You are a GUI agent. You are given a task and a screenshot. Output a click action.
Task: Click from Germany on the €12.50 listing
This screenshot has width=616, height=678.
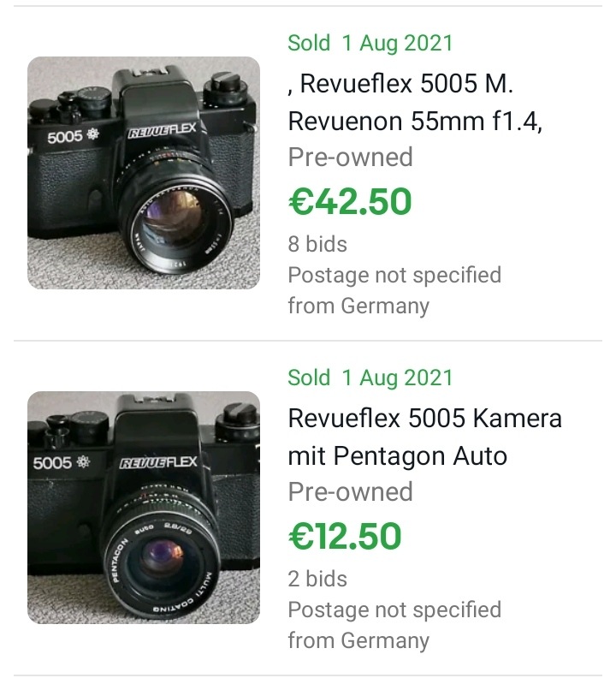(x=358, y=640)
